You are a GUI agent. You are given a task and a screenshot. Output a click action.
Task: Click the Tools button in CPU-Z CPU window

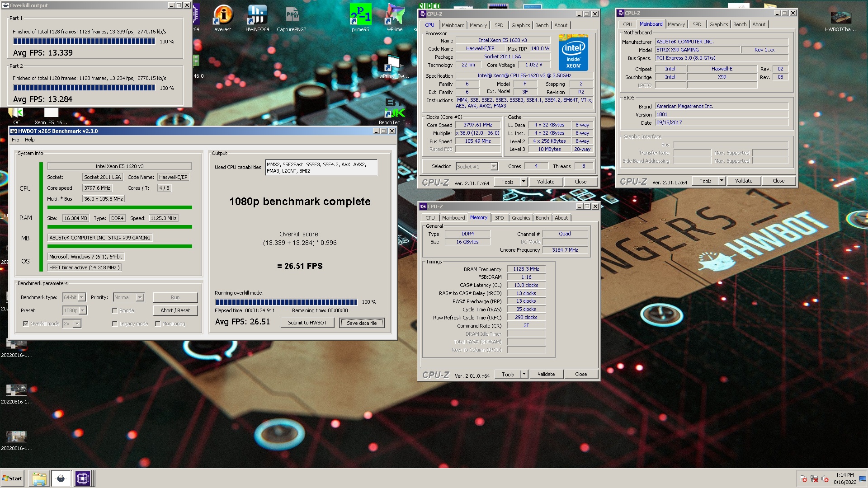pos(507,182)
